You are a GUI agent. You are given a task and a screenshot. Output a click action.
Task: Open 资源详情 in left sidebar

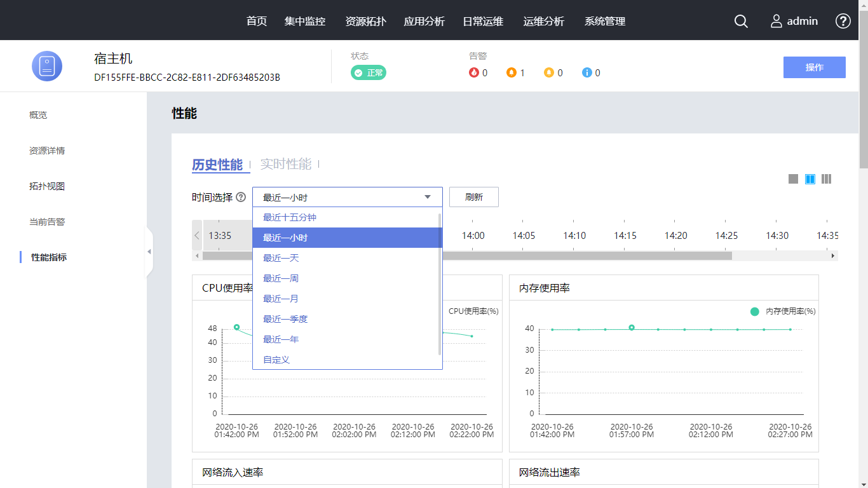click(x=47, y=151)
